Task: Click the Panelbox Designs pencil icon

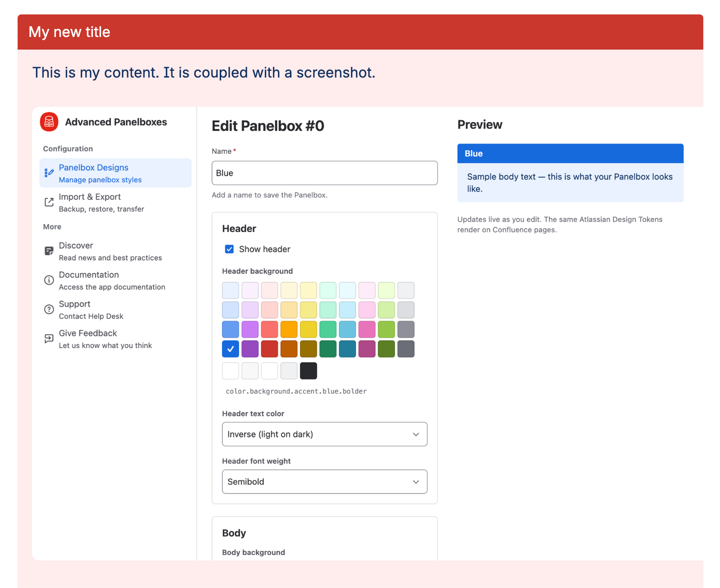Action: pos(49,173)
